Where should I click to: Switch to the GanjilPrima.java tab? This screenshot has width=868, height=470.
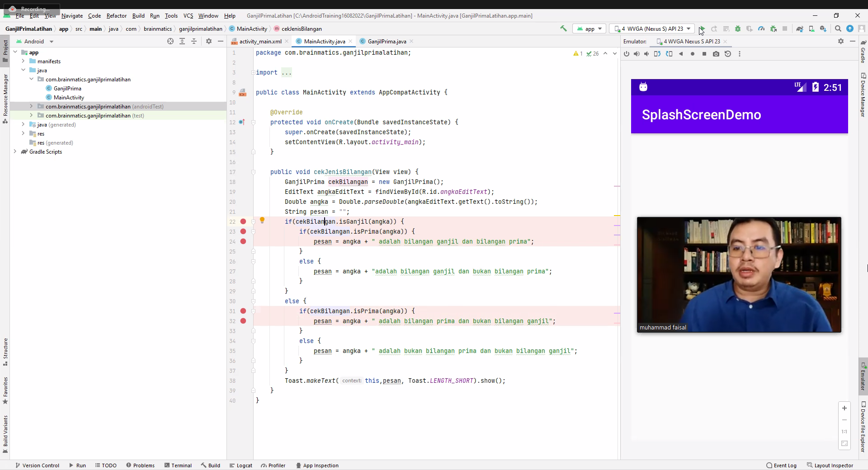[387, 41]
